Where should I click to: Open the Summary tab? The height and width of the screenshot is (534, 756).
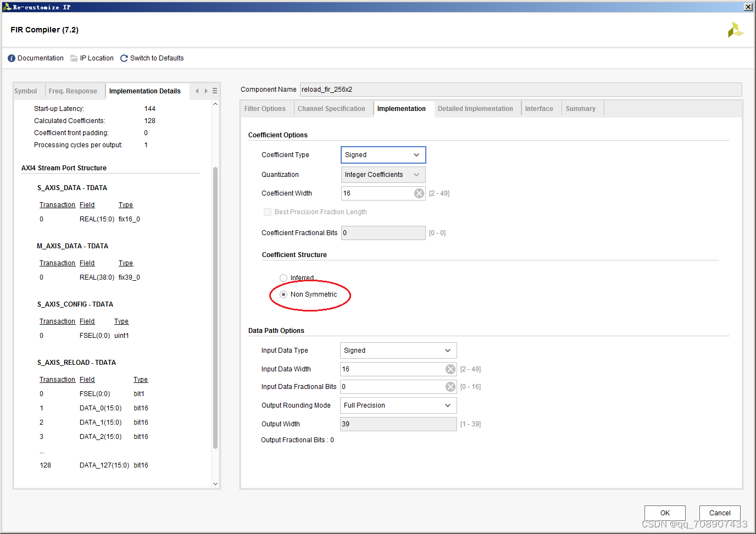581,109
